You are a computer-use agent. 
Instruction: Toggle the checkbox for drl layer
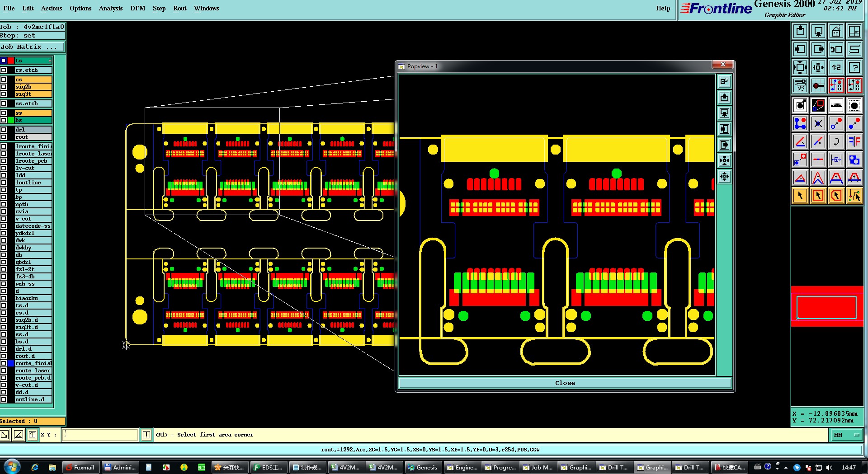pos(4,130)
